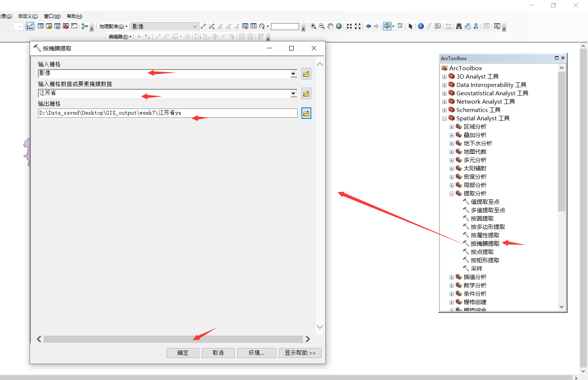This screenshot has width=588, height=380.
Task: Browse for the mask data folder icon
Action: (x=306, y=93)
